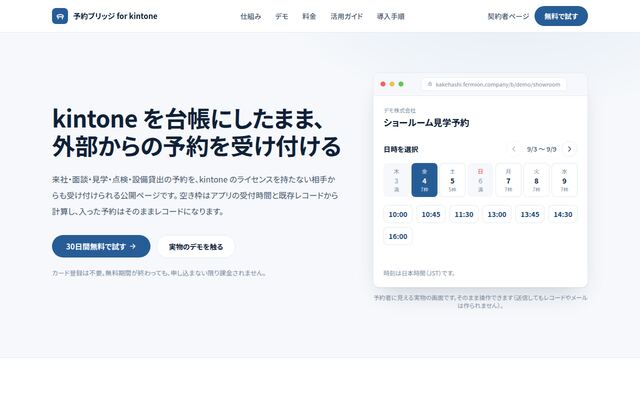Select Saturday 5 date cell

click(x=452, y=180)
